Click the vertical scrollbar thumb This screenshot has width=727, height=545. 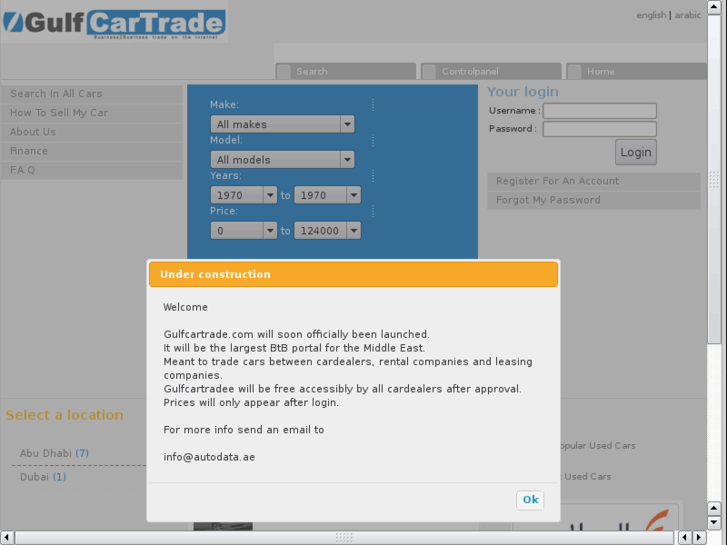tap(714, 180)
